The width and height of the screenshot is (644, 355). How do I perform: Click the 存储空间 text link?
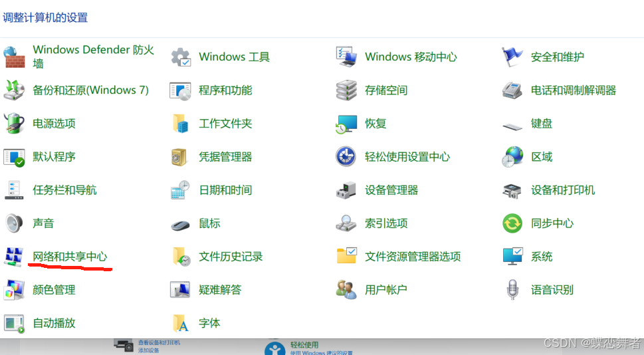386,90
